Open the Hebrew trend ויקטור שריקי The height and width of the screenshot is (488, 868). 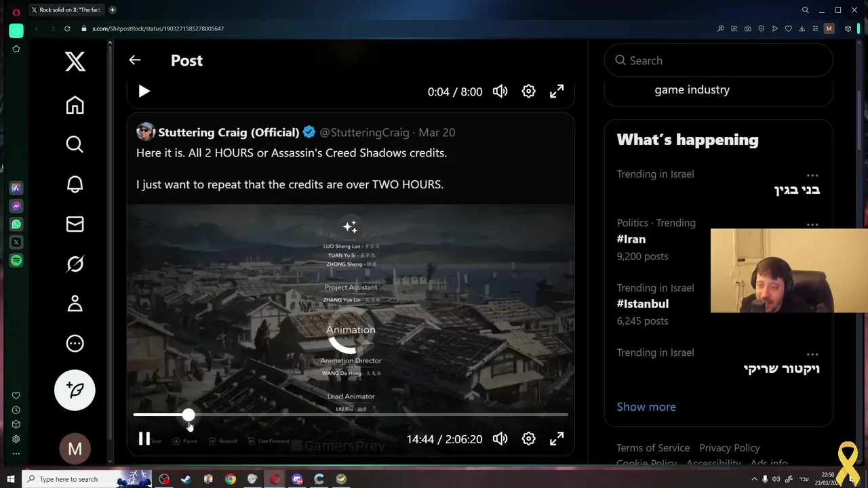tap(782, 369)
